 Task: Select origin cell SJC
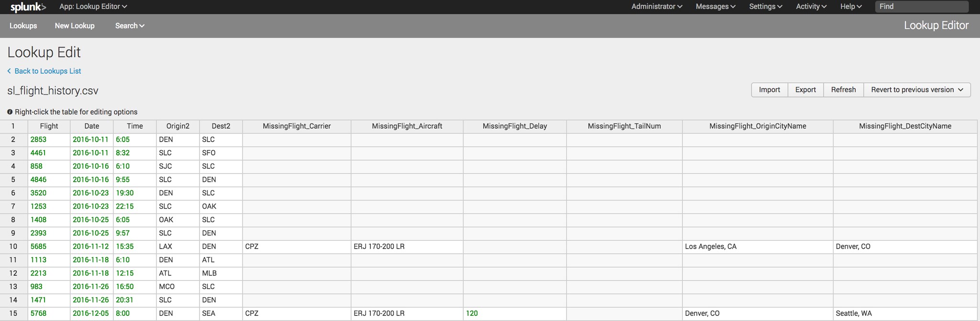(x=178, y=166)
